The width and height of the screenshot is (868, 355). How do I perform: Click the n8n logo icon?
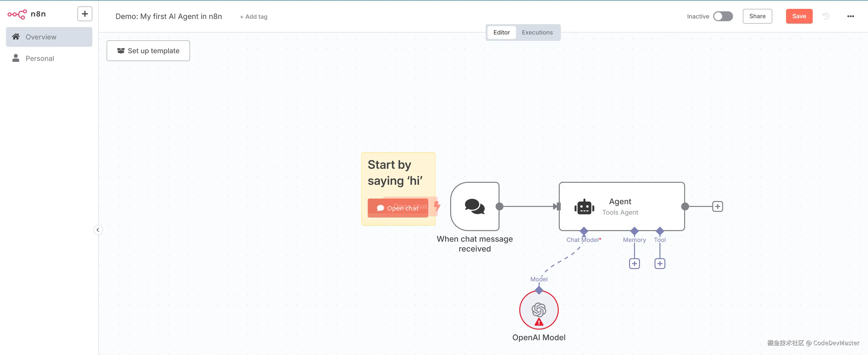click(x=17, y=14)
